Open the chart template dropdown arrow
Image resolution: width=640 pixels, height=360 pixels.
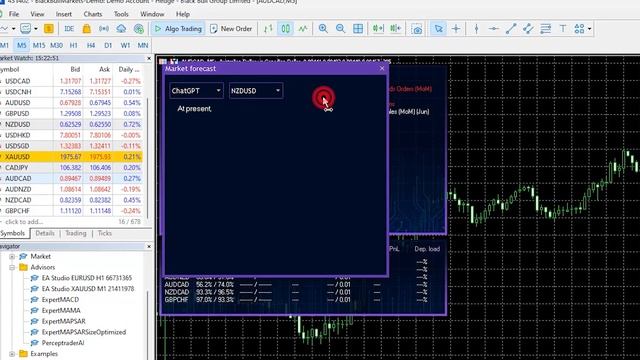click(x=36, y=29)
